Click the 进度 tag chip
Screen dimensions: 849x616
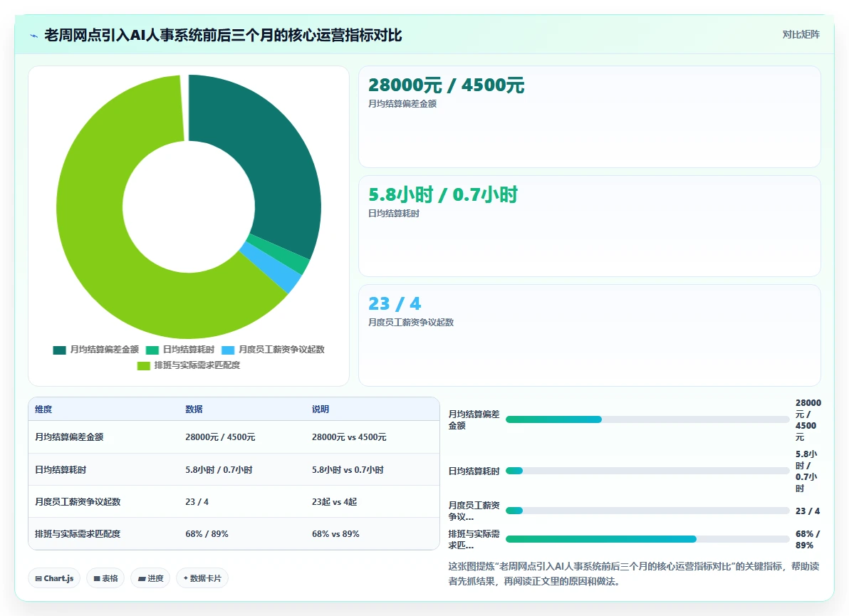click(150, 578)
